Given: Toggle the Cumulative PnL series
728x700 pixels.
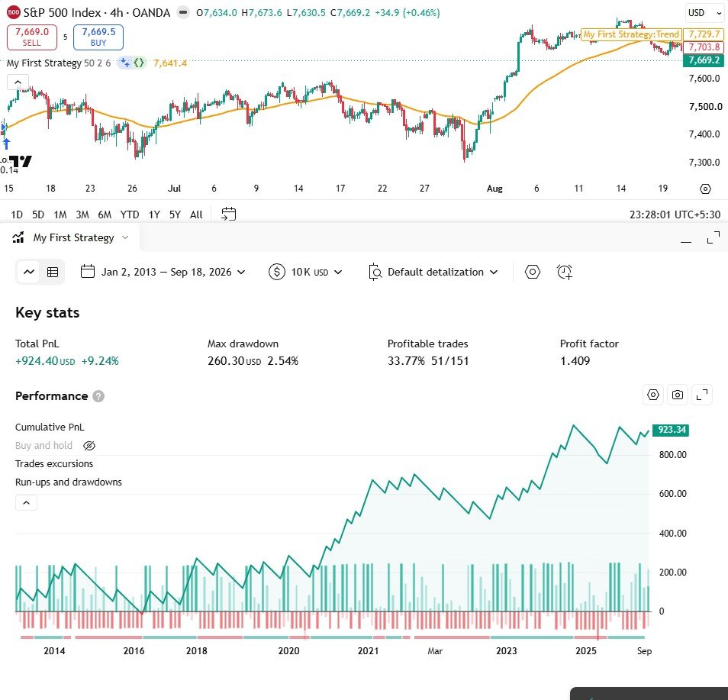Looking at the screenshot, I should coord(50,427).
